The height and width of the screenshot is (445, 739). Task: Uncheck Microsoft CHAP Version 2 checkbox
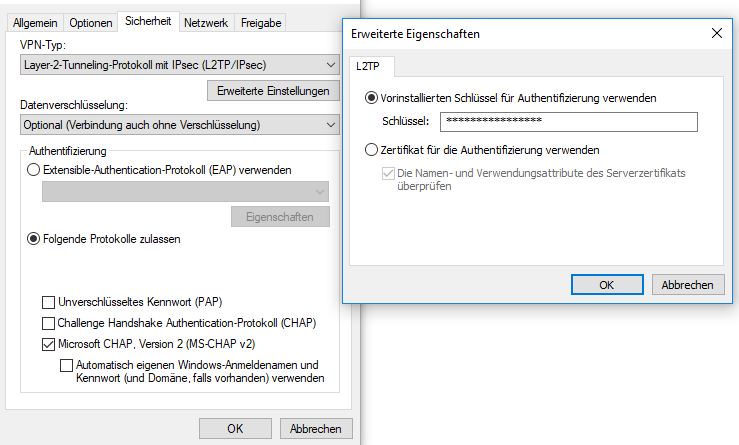49,345
